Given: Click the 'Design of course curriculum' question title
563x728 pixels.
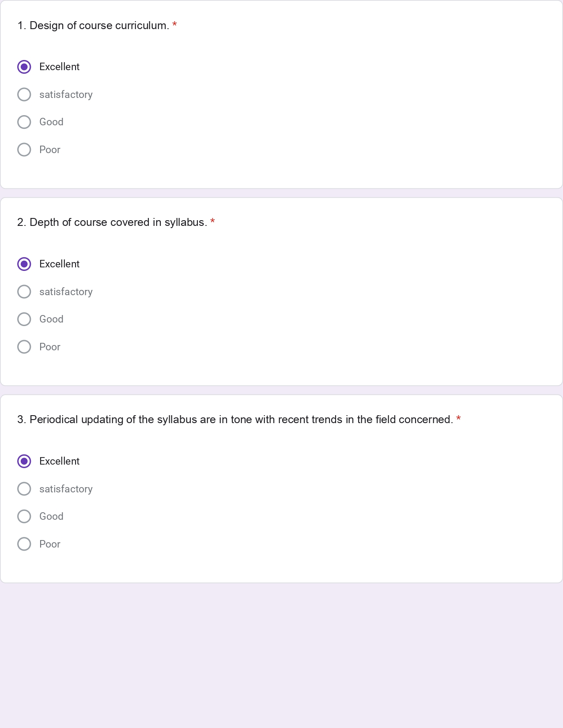Looking at the screenshot, I should (x=93, y=26).
